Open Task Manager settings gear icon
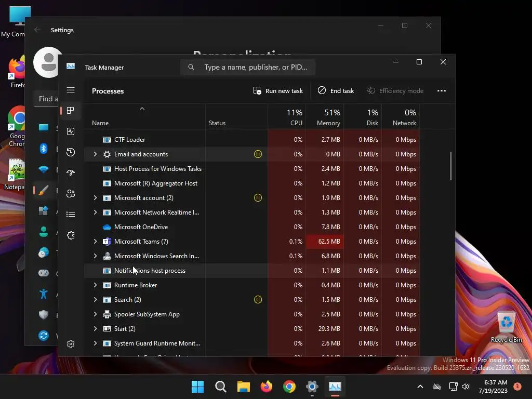The height and width of the screenshot is (399, 532). click(71, 344)
